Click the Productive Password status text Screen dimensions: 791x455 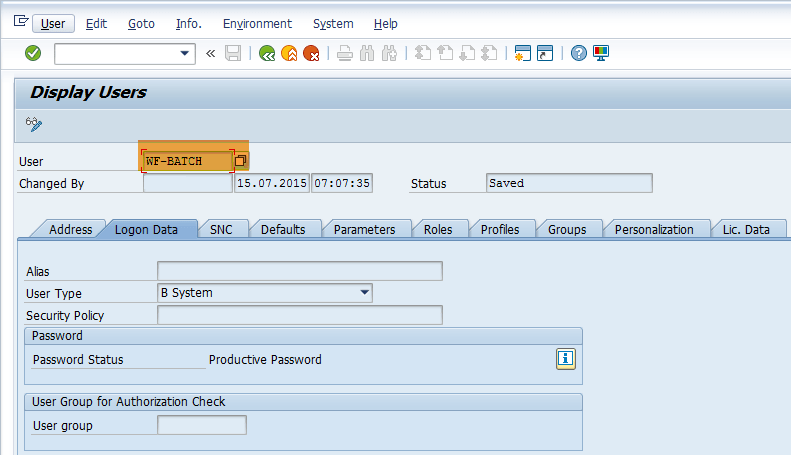click(265, 360)
